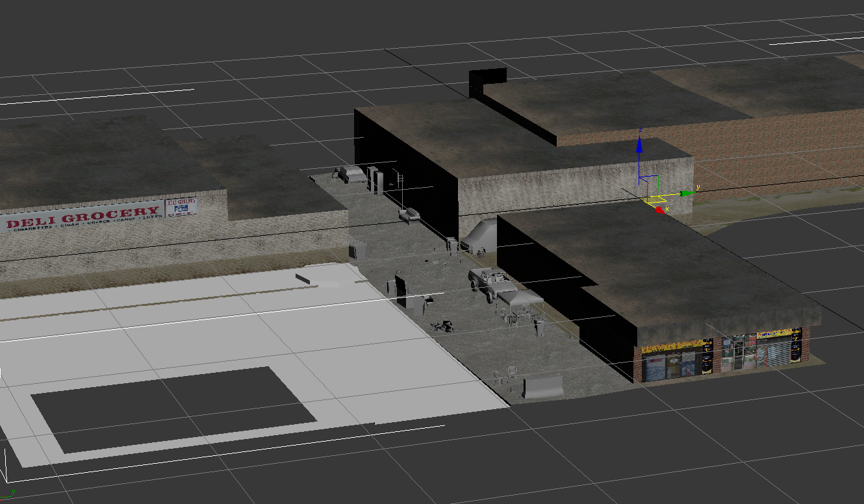Click the blue Z-axis gizmo arrow
Viewport: 864px width, 504px height.
coord(639,145)
